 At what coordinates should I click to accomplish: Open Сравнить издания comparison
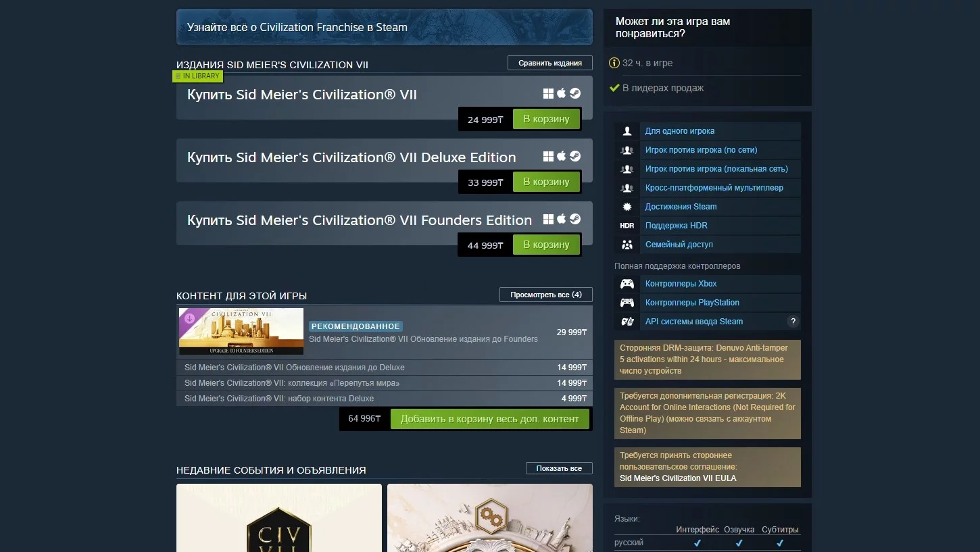550,63
